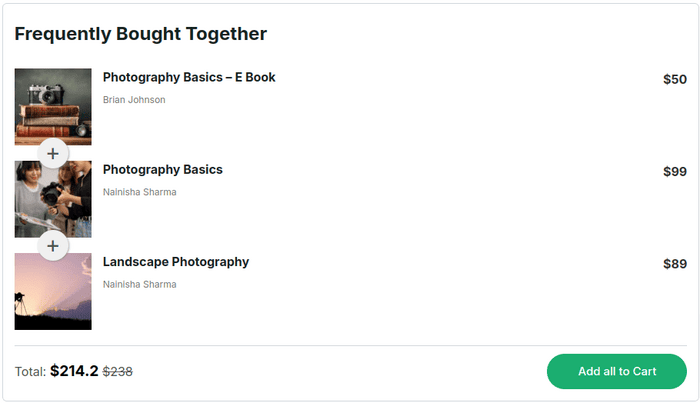Click the discounted total $214.2

tap(74, 371)
